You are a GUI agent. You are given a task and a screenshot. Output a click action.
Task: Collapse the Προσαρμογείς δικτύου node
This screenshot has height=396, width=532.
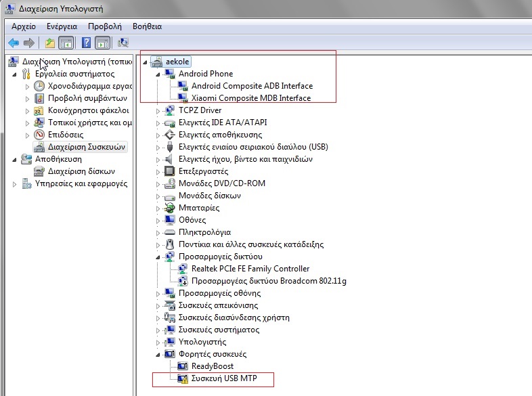(158, 257)
